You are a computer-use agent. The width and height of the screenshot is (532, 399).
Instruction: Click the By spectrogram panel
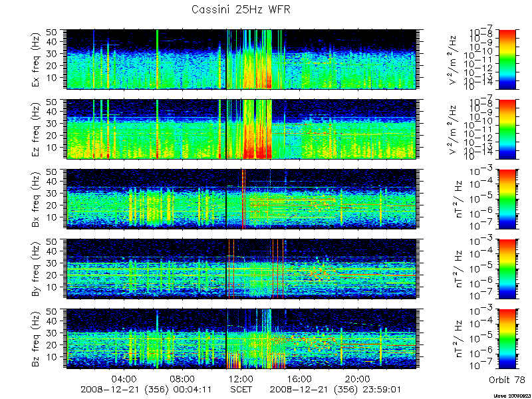pyautogui.click(x=241, y=269)
